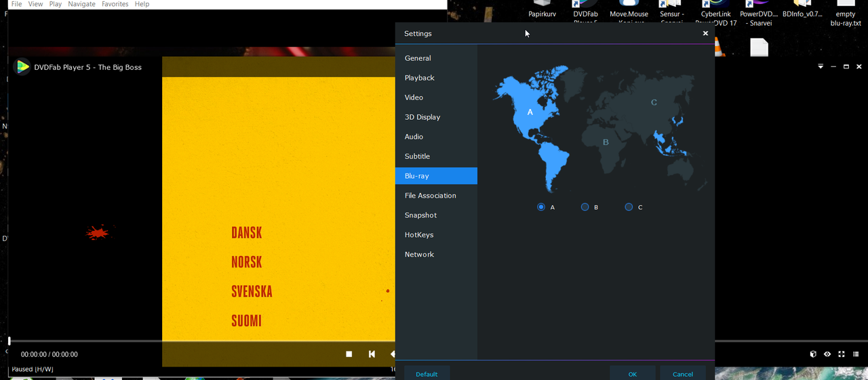
Task: Open the DVDFab player dropdown menu icon
Action: pos(821,66)
